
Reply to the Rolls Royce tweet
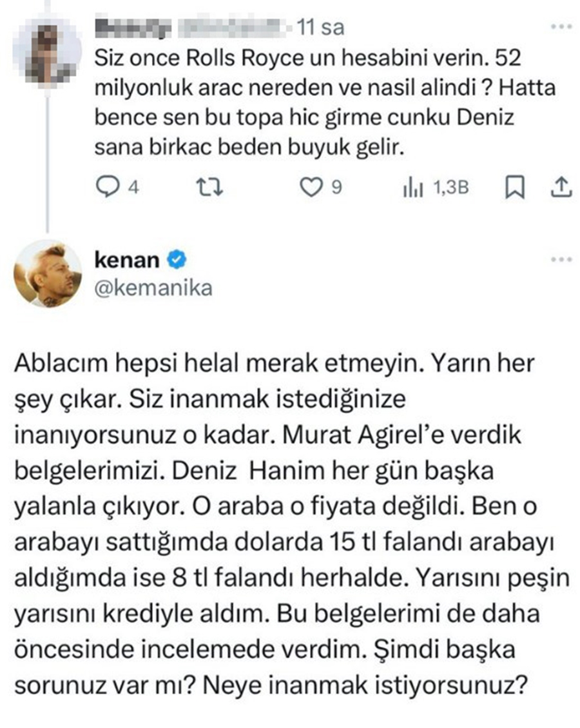pos(105,187)
